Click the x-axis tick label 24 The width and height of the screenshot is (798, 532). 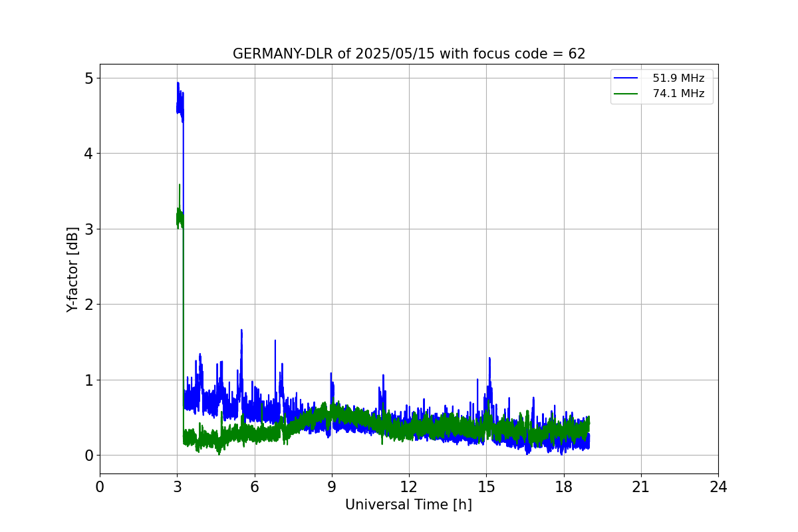[718, 487]
